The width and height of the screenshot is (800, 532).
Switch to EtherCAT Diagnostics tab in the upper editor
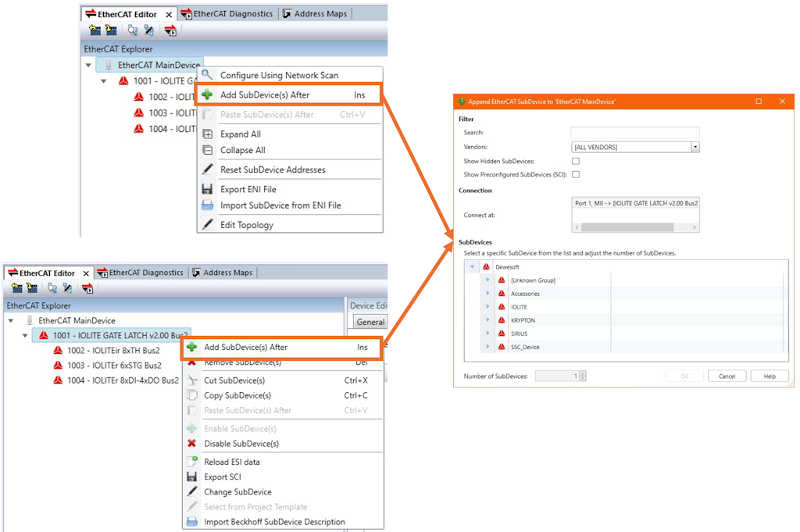[x=227, y=14]
